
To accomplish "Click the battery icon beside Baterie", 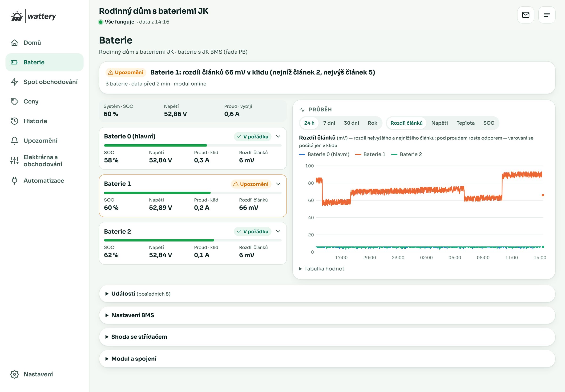I will pos(15,62).
